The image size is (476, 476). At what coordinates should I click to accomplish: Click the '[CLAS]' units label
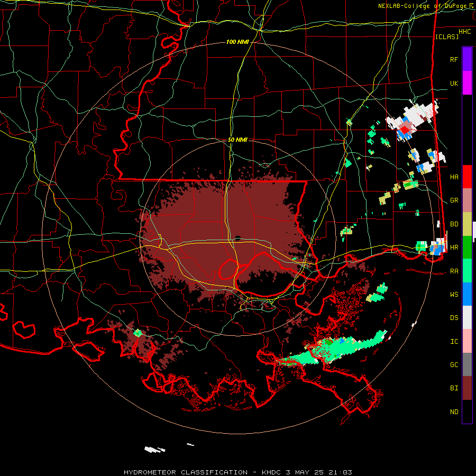(447, 36)
